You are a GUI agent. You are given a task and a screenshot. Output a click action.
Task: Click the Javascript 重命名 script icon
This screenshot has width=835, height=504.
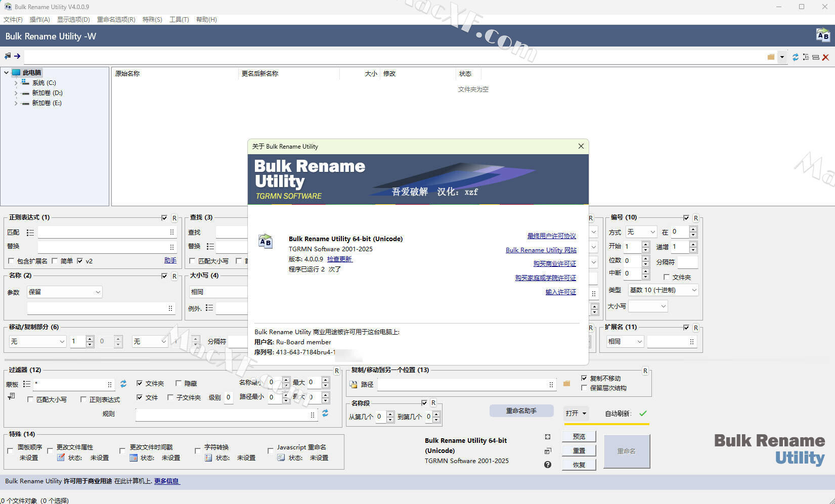point(281,457)
